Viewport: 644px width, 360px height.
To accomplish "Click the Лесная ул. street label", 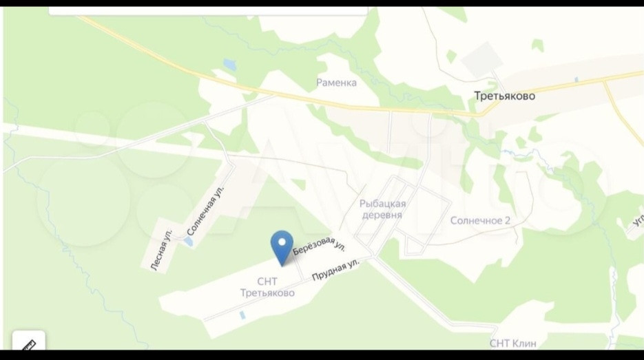I will click(x=161, y=251).
